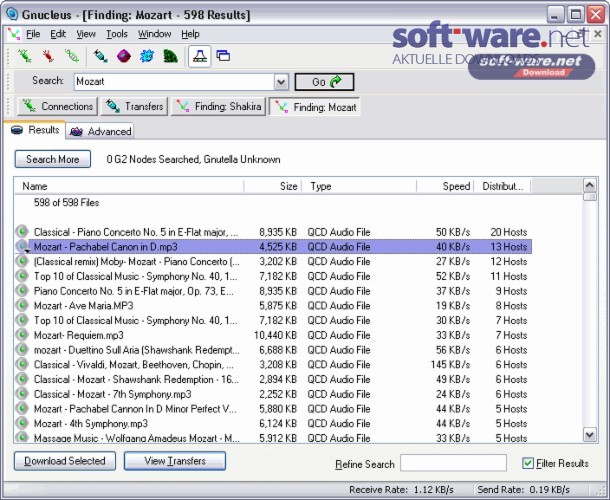Switch to the Finding: Shakira tab
The image size is (610, 500).
218,106
